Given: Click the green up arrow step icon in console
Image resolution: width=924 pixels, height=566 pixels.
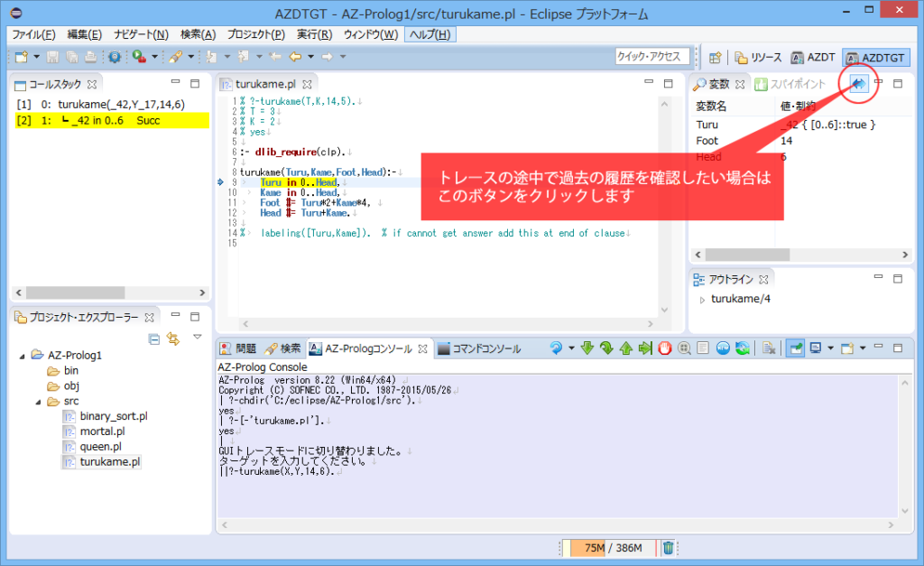Looking at the screenshot, I should point(625,348).
